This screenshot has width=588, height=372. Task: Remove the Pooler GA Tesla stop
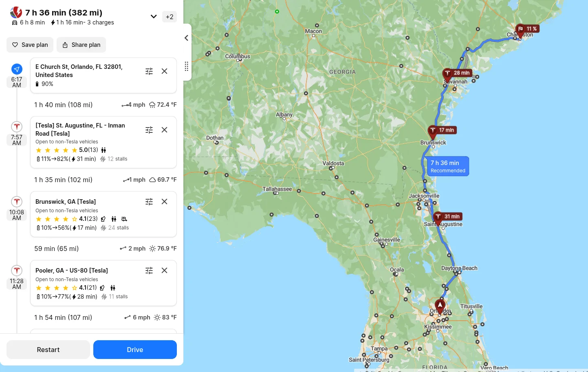pos(165,271)
